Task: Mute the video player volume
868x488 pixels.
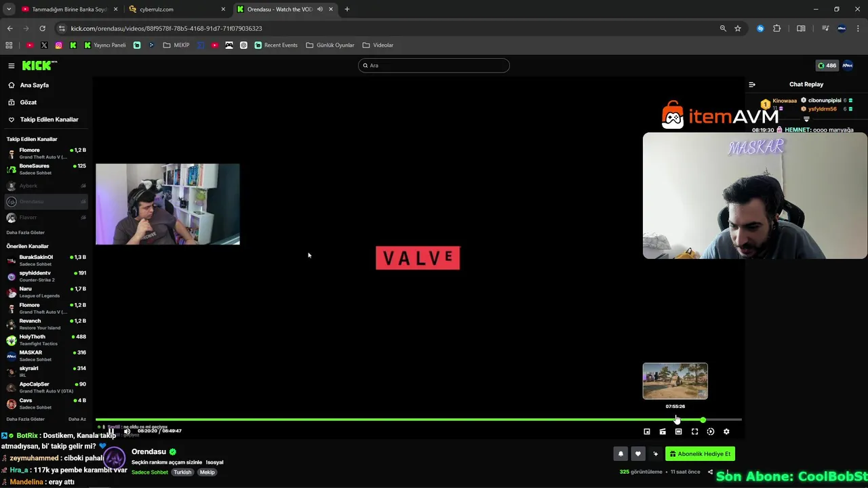Action: (127, 431)
